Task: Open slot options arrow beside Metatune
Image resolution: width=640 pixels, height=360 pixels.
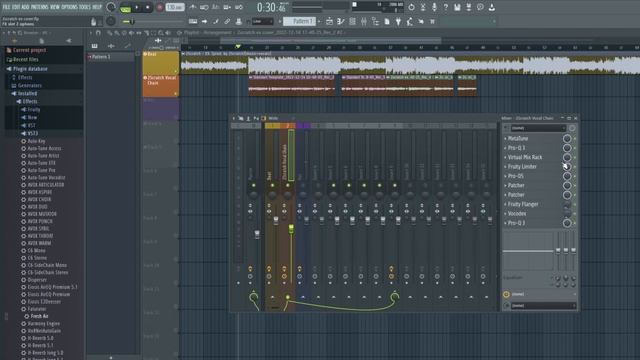Action: (505, 139)
